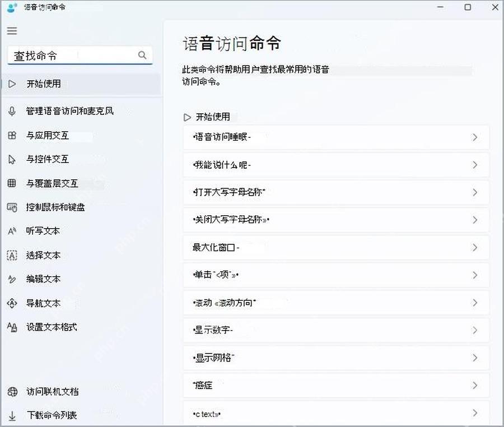Click the play icon beside sidebar 开始使用
Viewport: 504px width, 427px height.
[12, 84]
